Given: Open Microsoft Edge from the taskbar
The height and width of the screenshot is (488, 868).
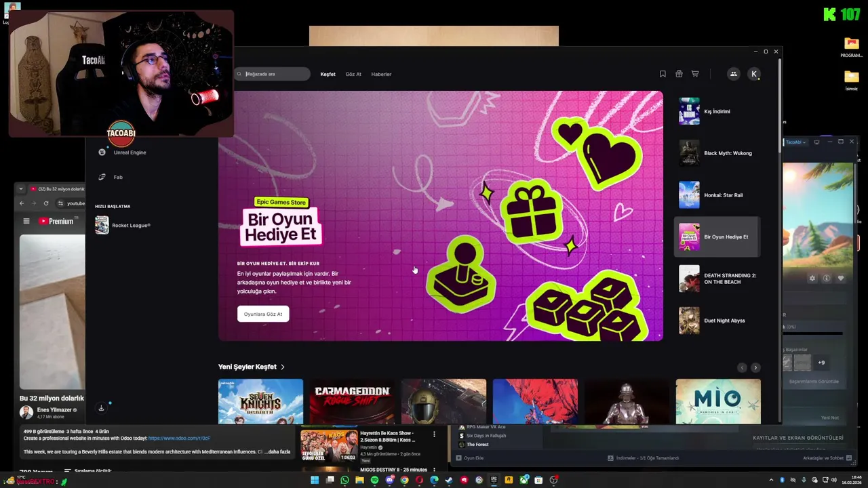Looking at the screenshot, I should click(x=434, y=480).
